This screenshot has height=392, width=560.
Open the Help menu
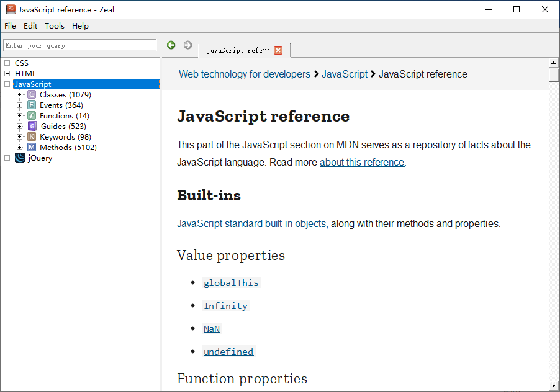(80, 25)
